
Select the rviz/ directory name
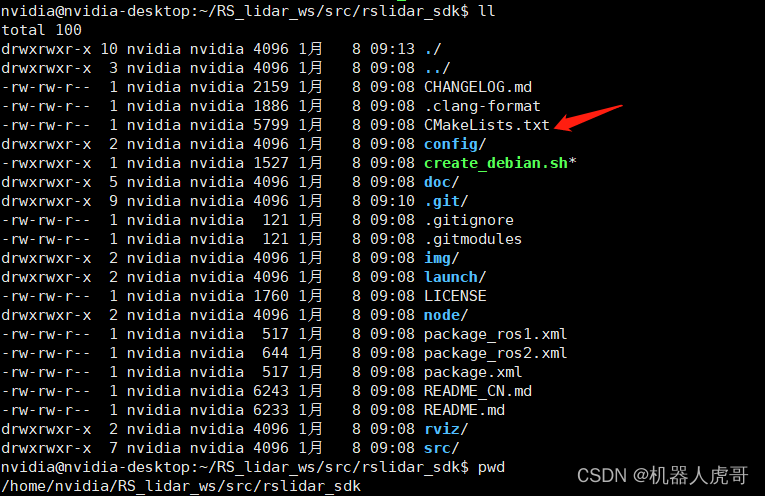click(x=445, y=429)
